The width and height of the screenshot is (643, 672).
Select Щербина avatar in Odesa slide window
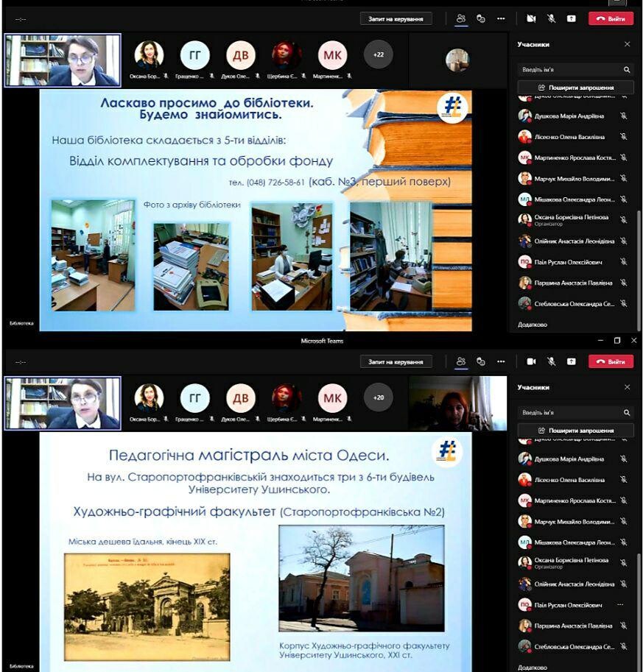tap(287, 397)
